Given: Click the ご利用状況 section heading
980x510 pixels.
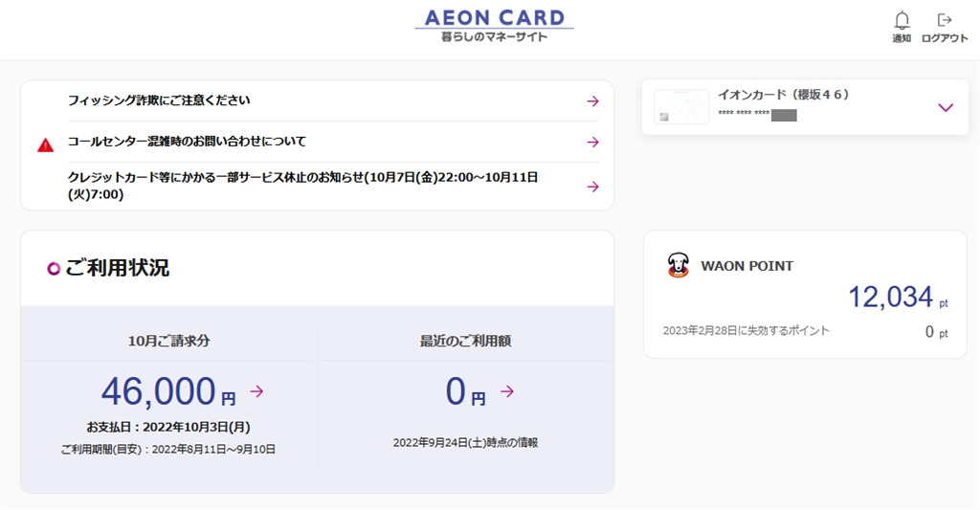Looking at the screenshot, I should tap(117, 268).
